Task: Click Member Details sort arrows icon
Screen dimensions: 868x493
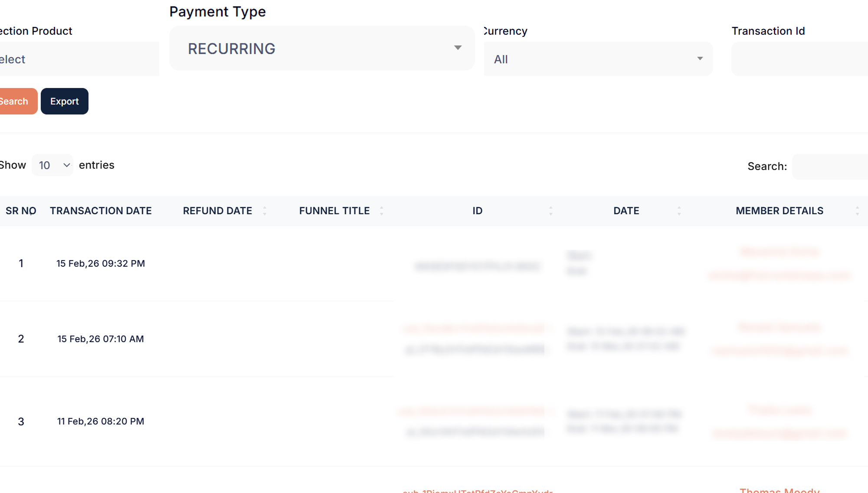Action: coord(857,211)
